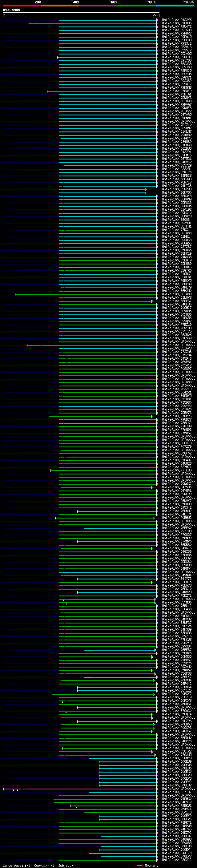Screen dimensions: 197x868
Task: Select the UniRef100_A9UDS7 label
Action: [177, 419]
